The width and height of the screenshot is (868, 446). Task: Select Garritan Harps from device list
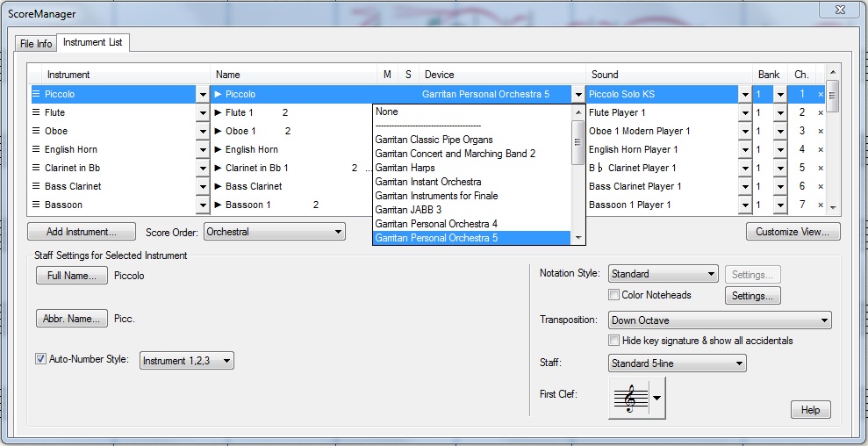405,168
